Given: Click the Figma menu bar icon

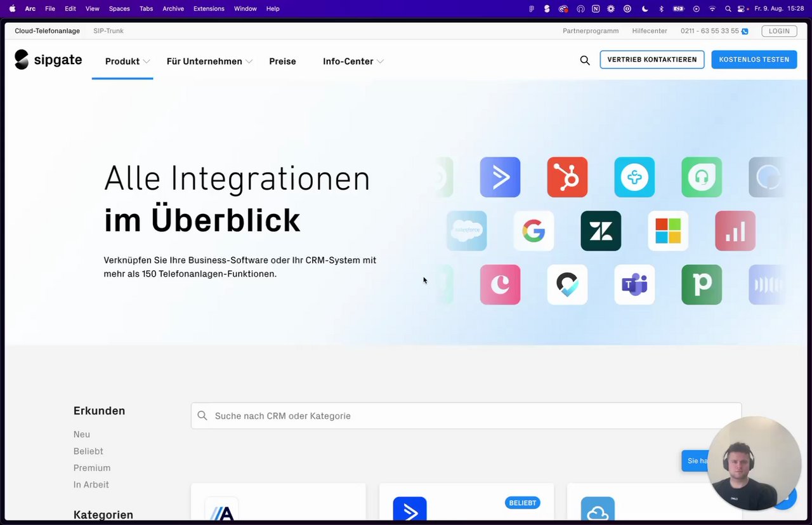Looking at the screenshot, I should click(532, 9).
